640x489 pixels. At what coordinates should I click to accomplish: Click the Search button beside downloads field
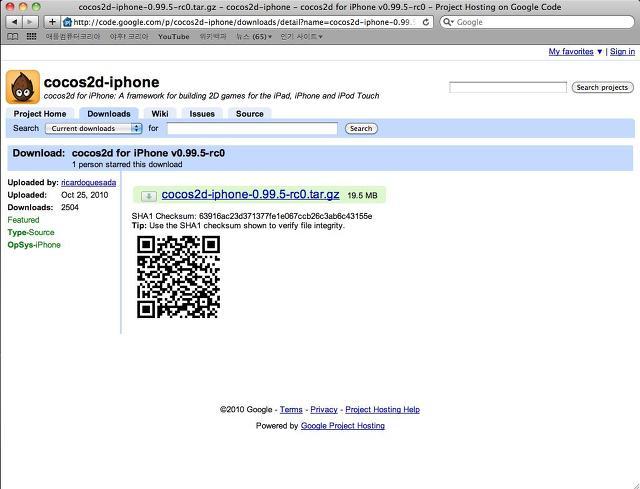click(361, 129)
